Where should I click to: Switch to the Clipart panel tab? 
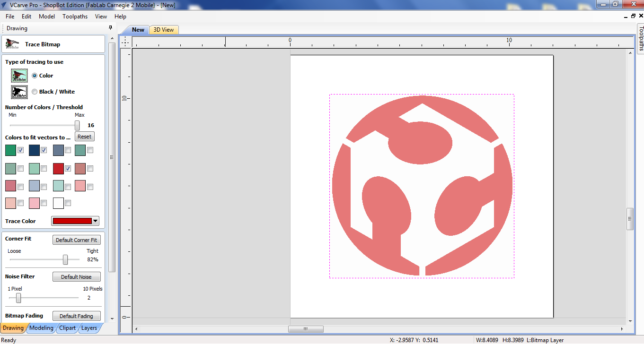pyautogui.click(x=67, y=328)
